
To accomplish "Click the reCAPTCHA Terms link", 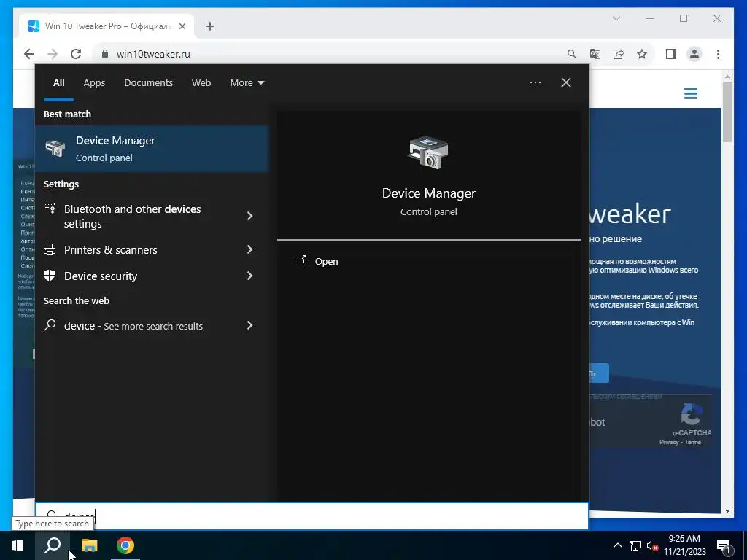I will tap(693, 442).
